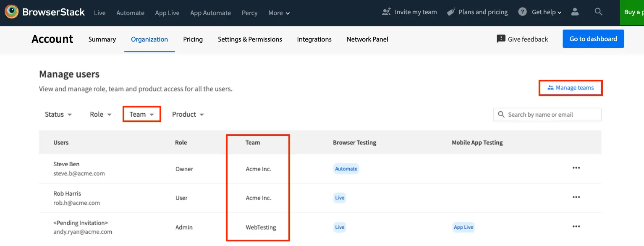Click the Go to dashboard button
Viewport: 644px width, 246px height.
[593, 39]
